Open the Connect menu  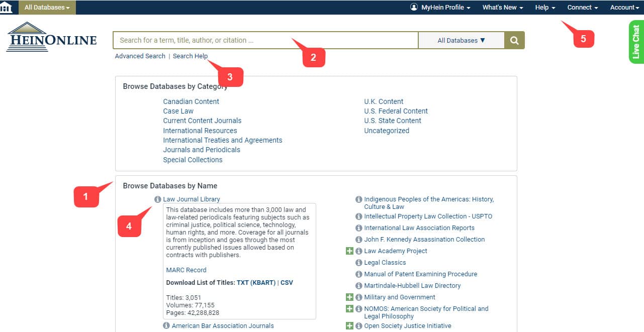point(582,7)
